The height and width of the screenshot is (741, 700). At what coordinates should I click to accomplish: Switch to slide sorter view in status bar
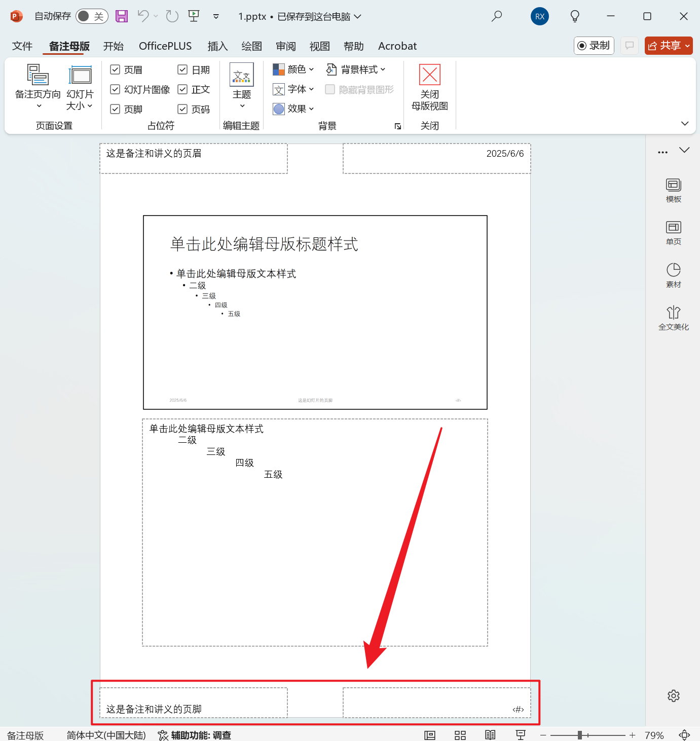pos(460,735)
